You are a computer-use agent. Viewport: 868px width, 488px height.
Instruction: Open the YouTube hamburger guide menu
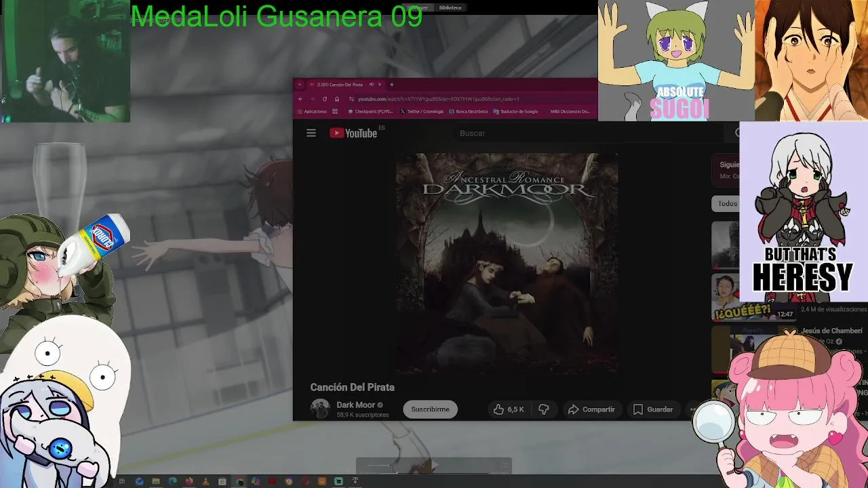point(311,133)
